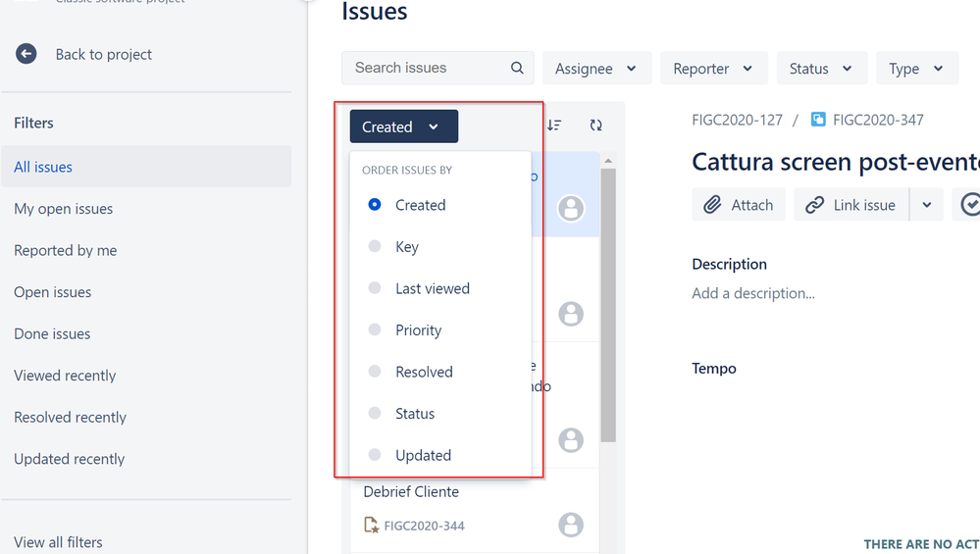Click Add a description placeholder
980x554 pixels.
[753, 293]
